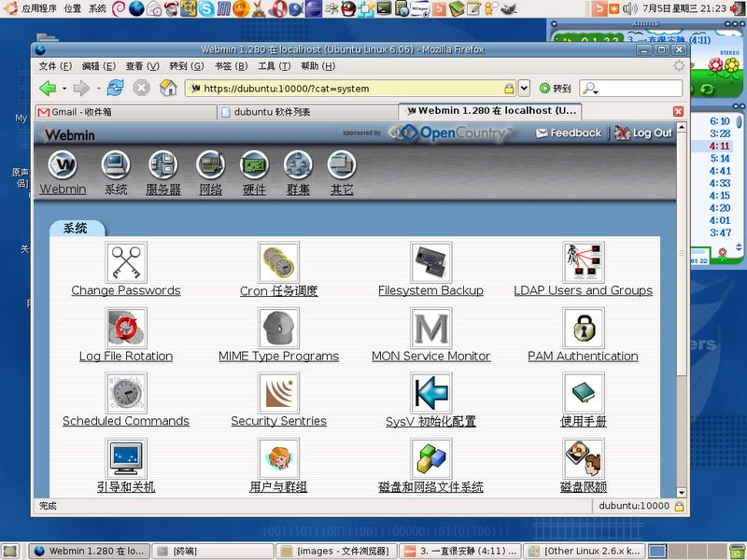Image resolution: width=747 pixels, height=560 pixels.
Task: Open the 文件 menu
Action: click(55, 66)
